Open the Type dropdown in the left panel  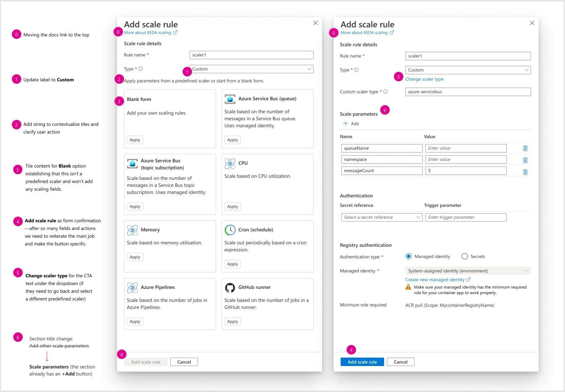point(251,69)
